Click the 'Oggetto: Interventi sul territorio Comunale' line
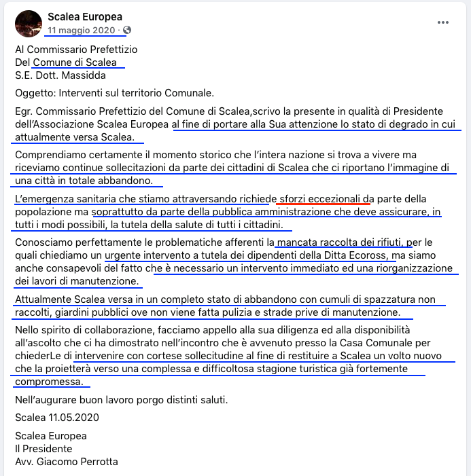Viewport: 471px width, 476px height. [115, 93]
